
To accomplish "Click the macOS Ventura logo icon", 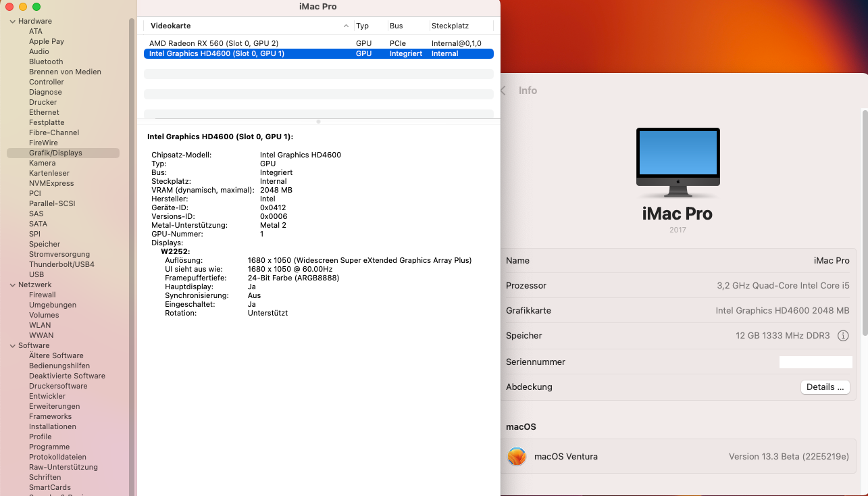I will pyautogui.click(x=517, y=457).
